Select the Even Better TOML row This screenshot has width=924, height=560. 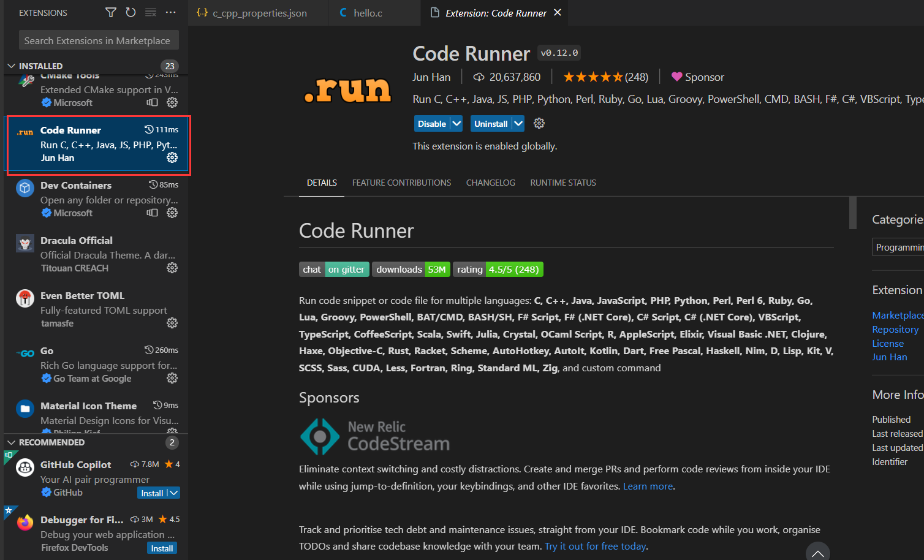pos(96,309)
